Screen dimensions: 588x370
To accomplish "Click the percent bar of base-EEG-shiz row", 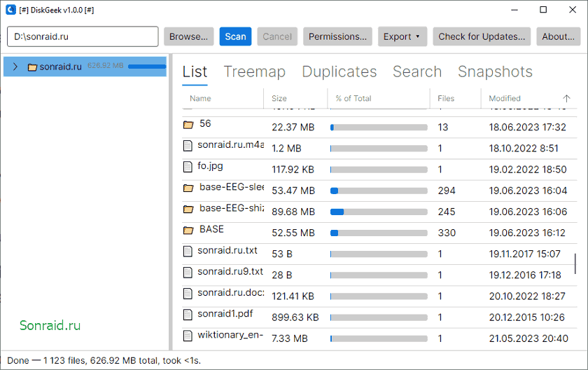I will point(379,212).
